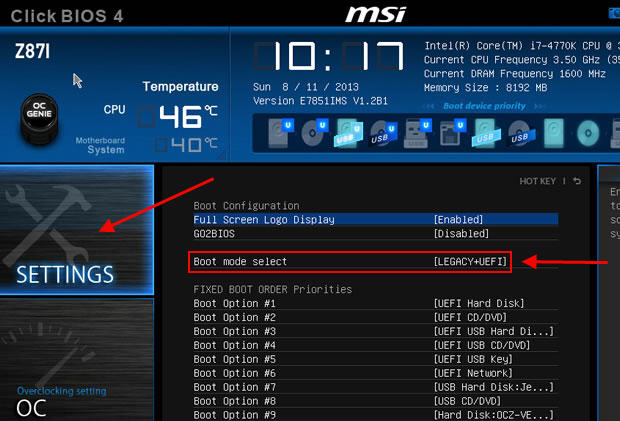Select the UEFI USB CD/DVD boot icon
The image size is (620, 421).
point(383,133)
